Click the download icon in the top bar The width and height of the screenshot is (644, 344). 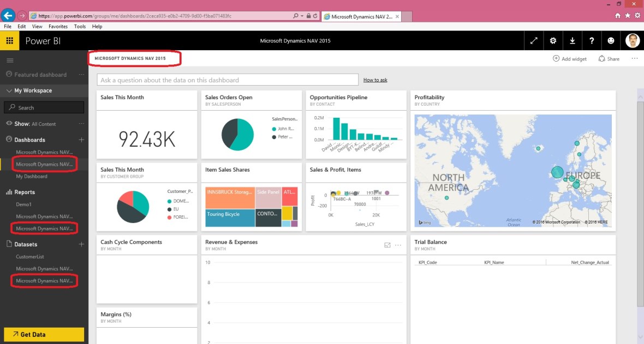coord(572,40)
